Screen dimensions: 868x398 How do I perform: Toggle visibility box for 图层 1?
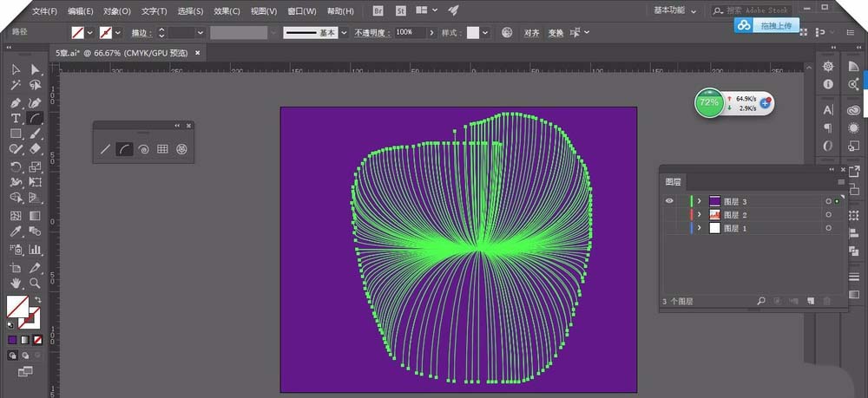[x=669, y=228]
